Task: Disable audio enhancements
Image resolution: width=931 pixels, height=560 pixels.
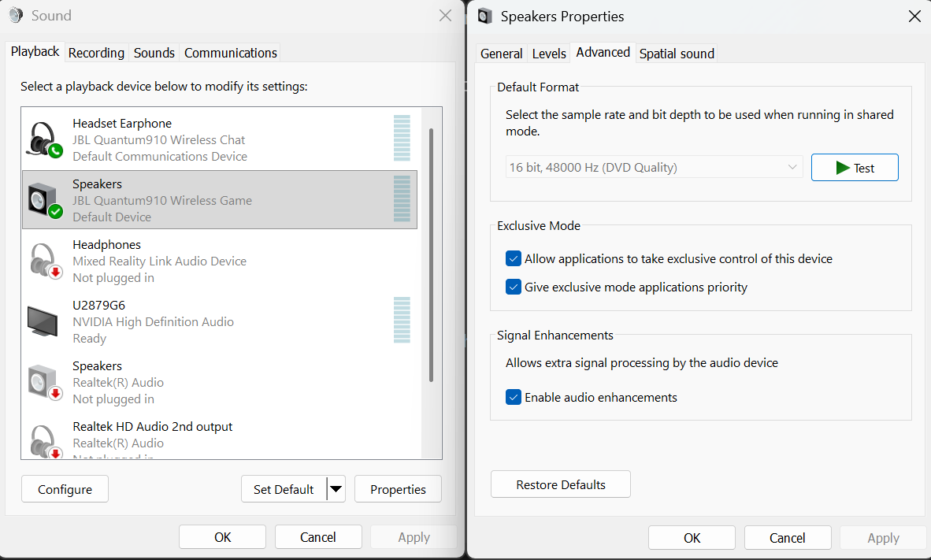Action: (514, 397)
